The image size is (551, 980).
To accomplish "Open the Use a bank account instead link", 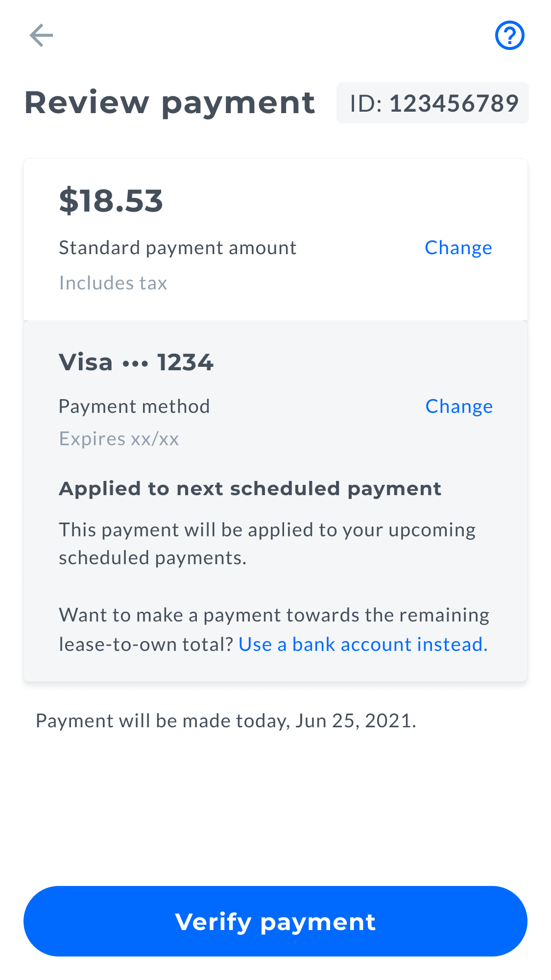I will [363, 645].
